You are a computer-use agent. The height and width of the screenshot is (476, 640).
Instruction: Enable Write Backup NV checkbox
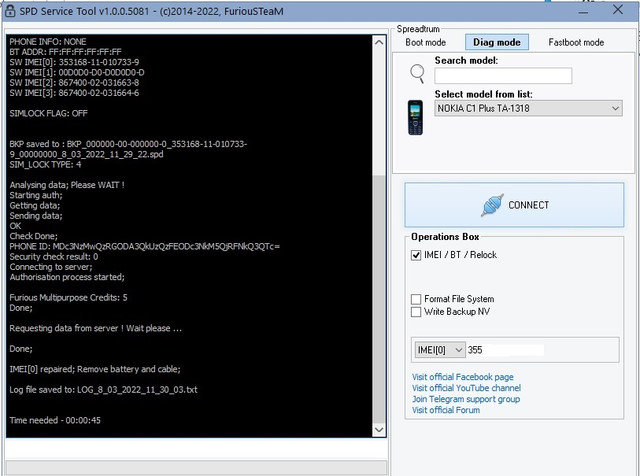(416, 312)
